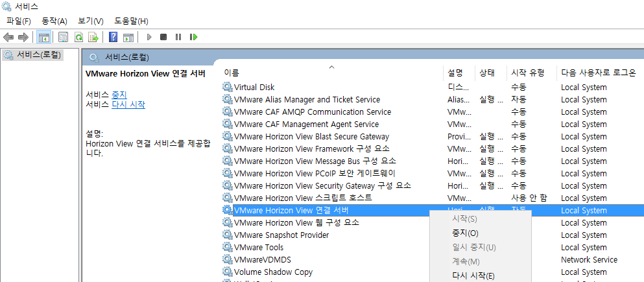Open Properties toolbar icon
This screenshot has width=644, height=282.
point(63,37)
